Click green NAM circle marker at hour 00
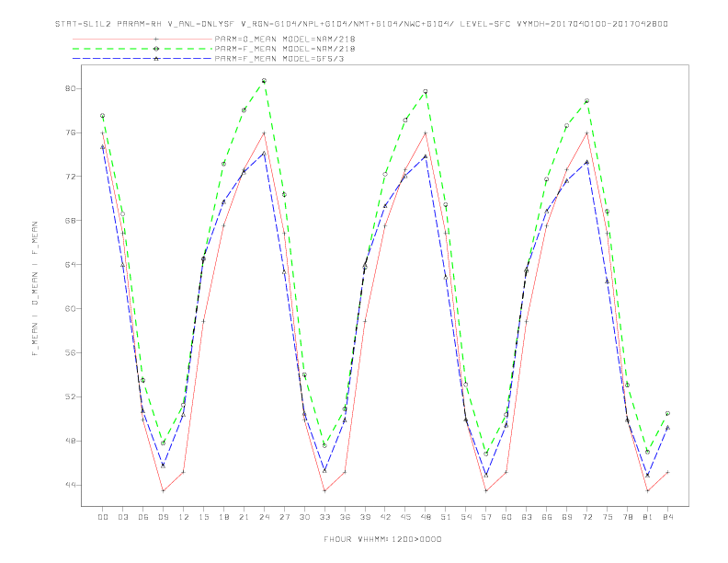The width and height of the screenshot is (728, 563). [103, 116]
